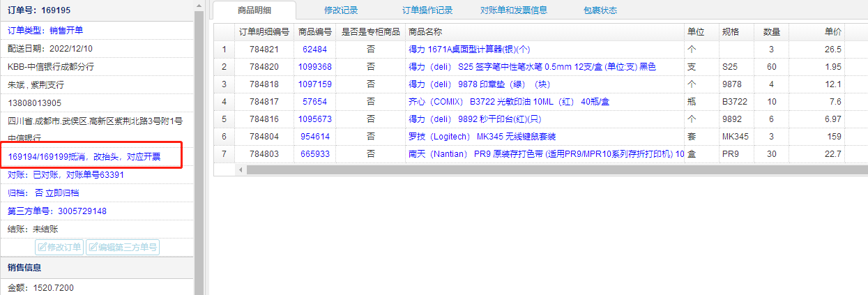Click order detail number 784820
Viewport: 868px width, 295px height.
[x=264, y=67]
